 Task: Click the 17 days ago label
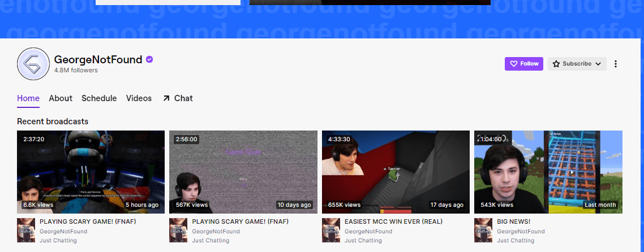[x=447, y=205]
